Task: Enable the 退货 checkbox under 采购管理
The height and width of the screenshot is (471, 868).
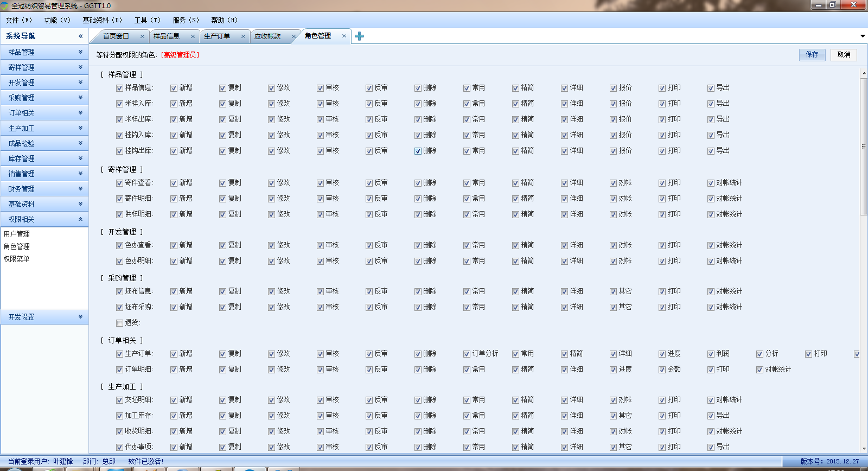Action: point(119,323)
